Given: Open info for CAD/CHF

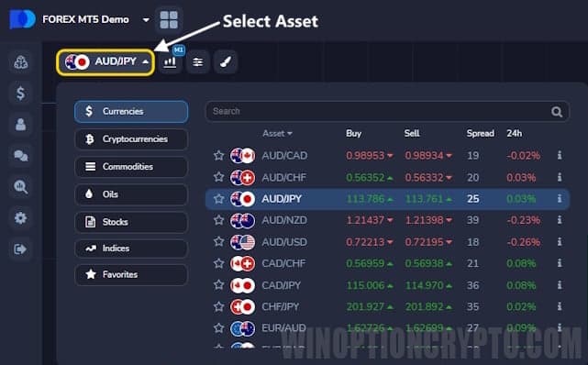Looking at the screenshot, I should (560, 263).
